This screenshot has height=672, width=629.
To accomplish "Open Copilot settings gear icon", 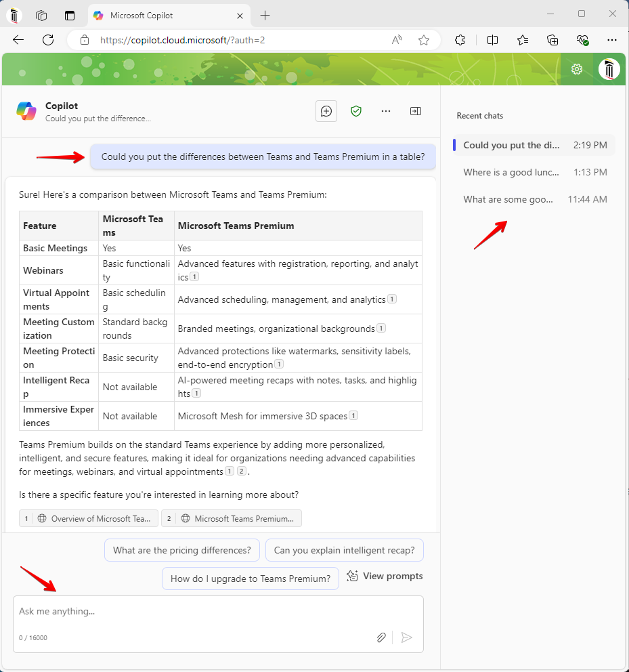I will (577, 69).
